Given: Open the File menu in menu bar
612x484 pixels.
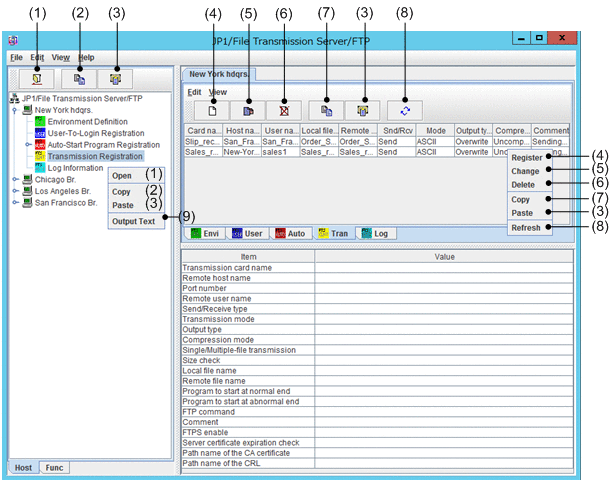Looking at the screenshot, I should [x=16, y=58].
